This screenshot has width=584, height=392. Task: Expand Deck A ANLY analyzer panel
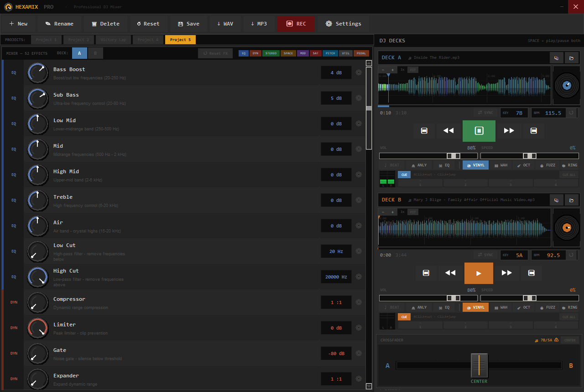pyautogui.click(x=419, y=165)
